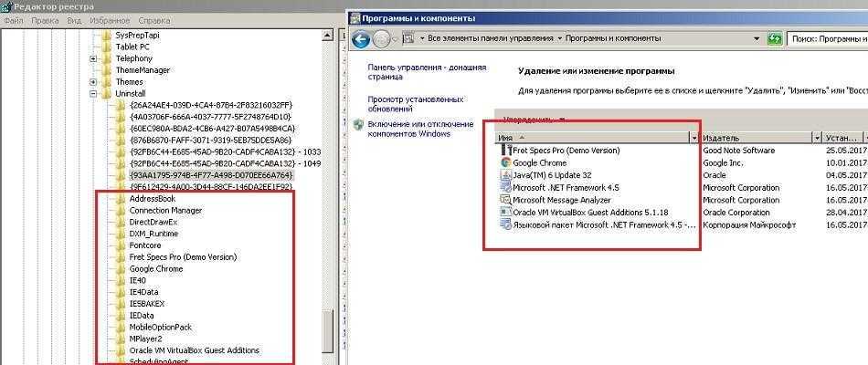Select Fret Specs Pro key in registry tree
The height and width of the screenshot is (365, 868).
pos(183,257)
